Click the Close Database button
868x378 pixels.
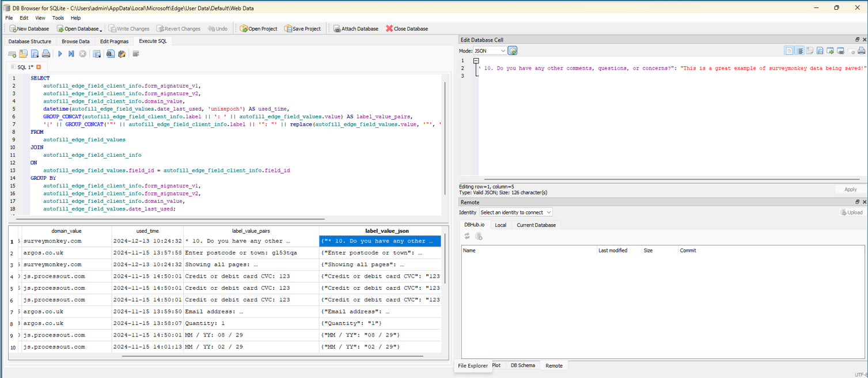407,28
